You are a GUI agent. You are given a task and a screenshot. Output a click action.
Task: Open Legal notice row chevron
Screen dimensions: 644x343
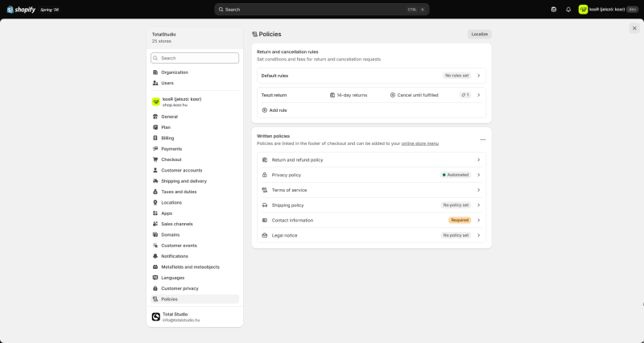[x=478, y=235]
